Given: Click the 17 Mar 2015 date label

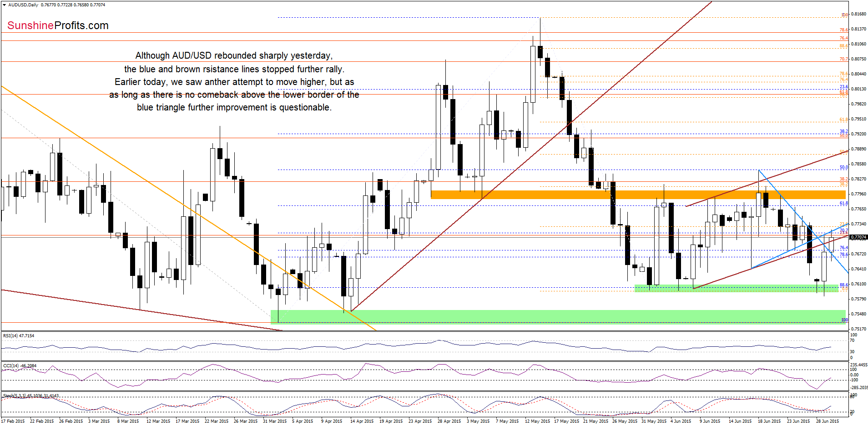Looking at the screenshot, I should tap(187, 421).
